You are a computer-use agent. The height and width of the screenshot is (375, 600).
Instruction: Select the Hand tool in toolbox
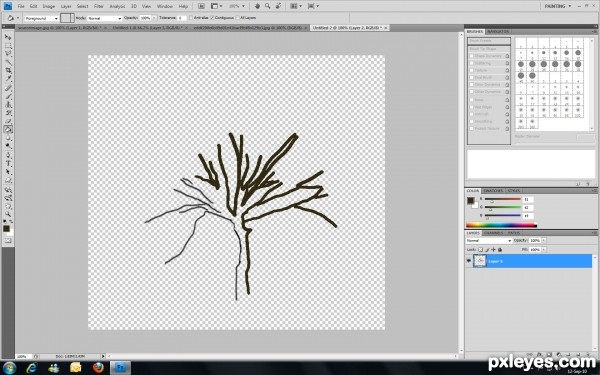tap(8, 206)
